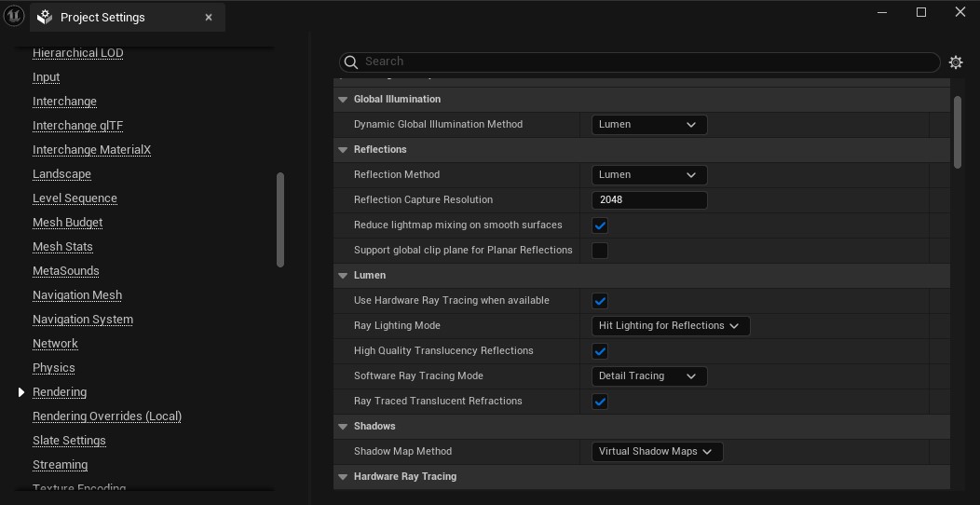This screenshot has height=505, width=980.
Task: Click the category list scrollbar
Action: coord(280,219)
